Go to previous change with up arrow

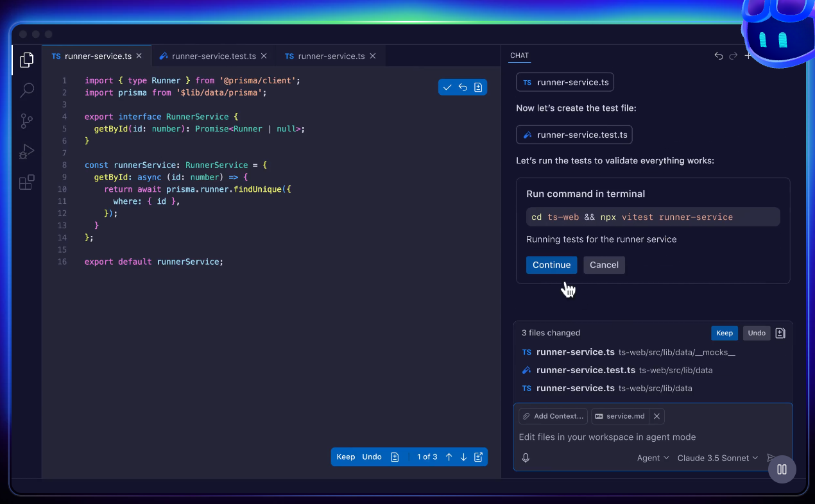pyautogui.click(x=449, y=457)
